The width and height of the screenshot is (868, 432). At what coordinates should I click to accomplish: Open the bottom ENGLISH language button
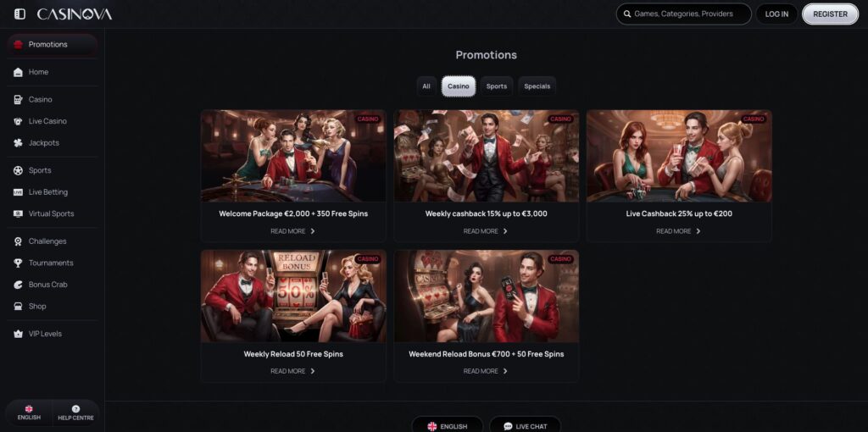pos(448,426)
